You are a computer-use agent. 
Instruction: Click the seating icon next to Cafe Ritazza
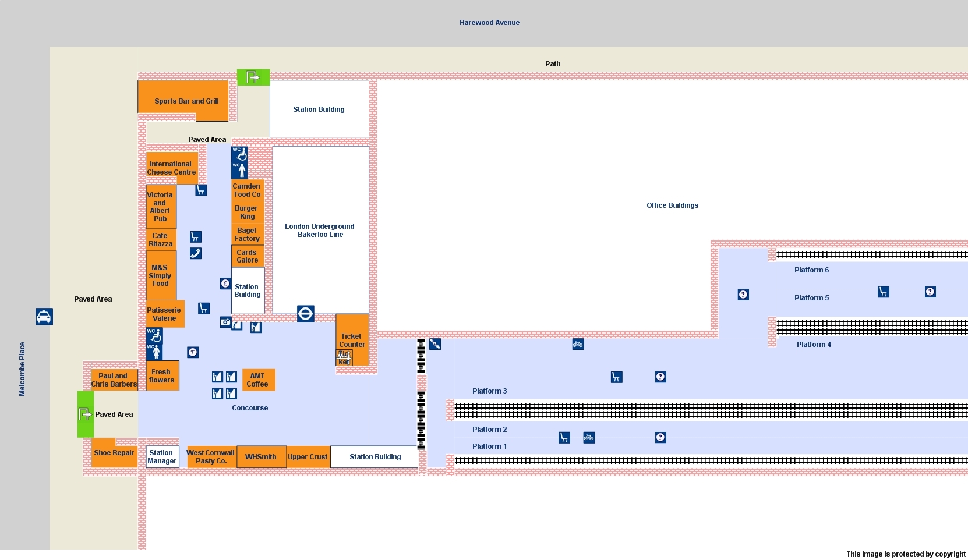[x=196, y=237]
